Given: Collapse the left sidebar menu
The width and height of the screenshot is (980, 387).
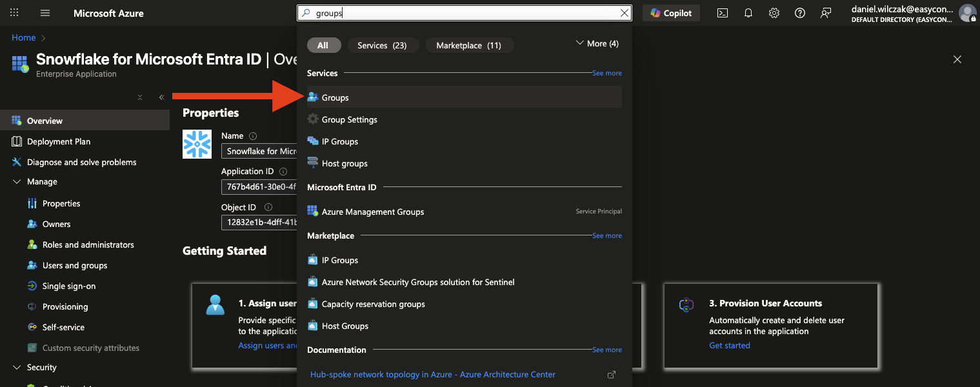Looking at the screenshot, I should tap(161, 97).
